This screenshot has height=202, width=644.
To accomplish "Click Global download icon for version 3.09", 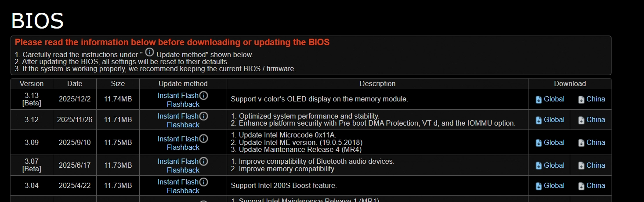I will pyautogui.click(x=539, y=143).
